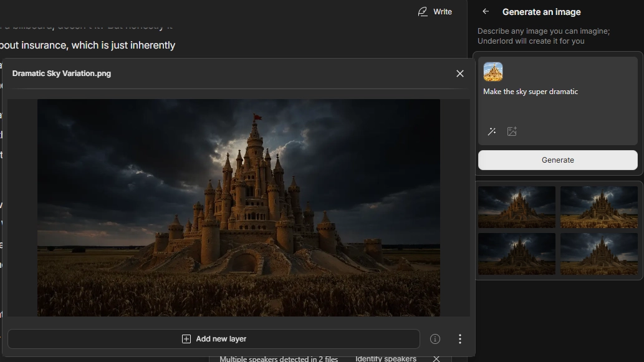Click the plus icon on Add new layer
Image resolution: width=644 pixels, height=362 pixels.
click(186, 339)
